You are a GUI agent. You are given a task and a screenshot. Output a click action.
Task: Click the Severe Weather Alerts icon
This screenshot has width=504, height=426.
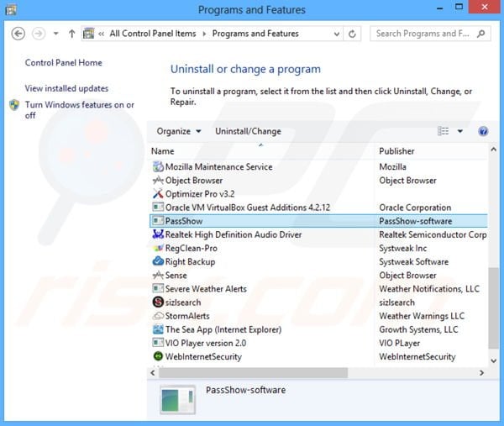pos(158,289)
